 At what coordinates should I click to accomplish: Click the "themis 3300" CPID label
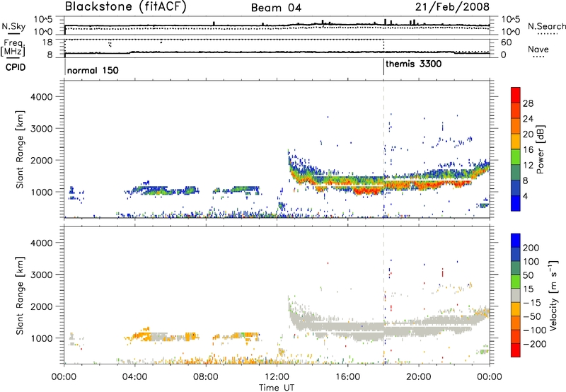414,64
